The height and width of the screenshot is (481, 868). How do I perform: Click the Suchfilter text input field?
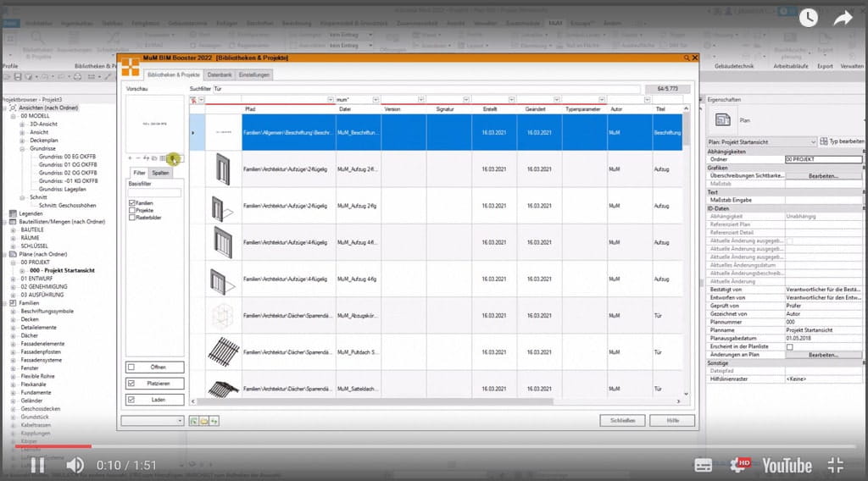point(424,88)
